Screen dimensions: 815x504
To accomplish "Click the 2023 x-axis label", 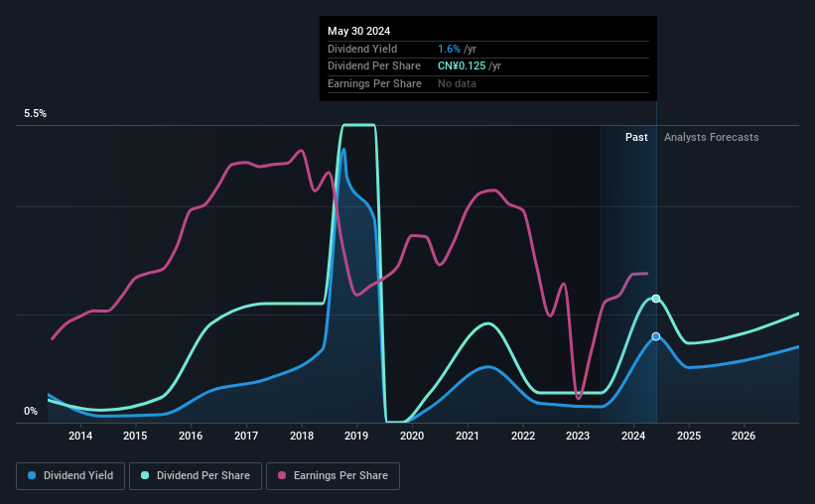I will pyautogui.click(x=578, y=436).
